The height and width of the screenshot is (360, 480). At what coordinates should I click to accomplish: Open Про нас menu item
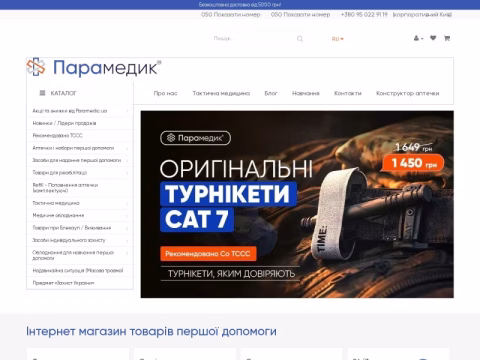point(165,93)
